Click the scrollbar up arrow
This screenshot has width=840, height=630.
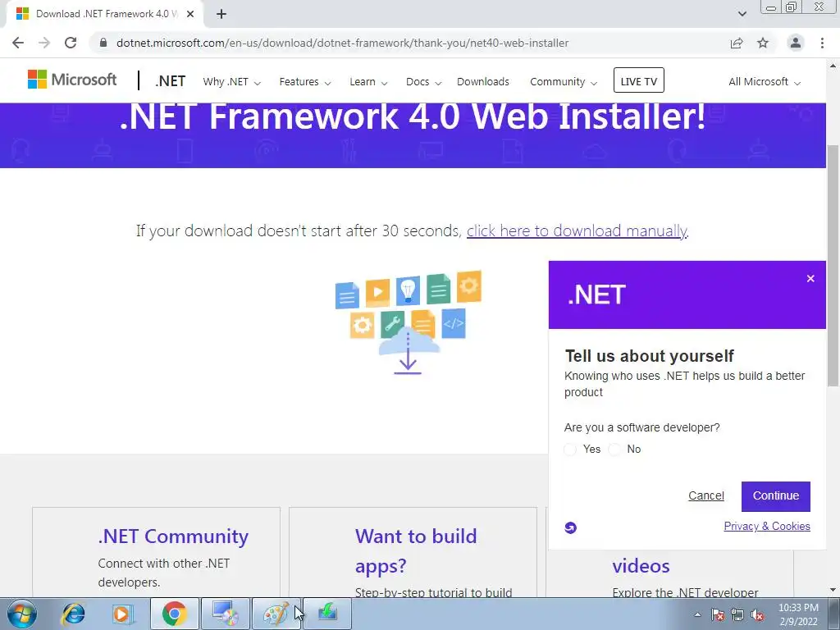pyautogui.click(x=833, y=66)
